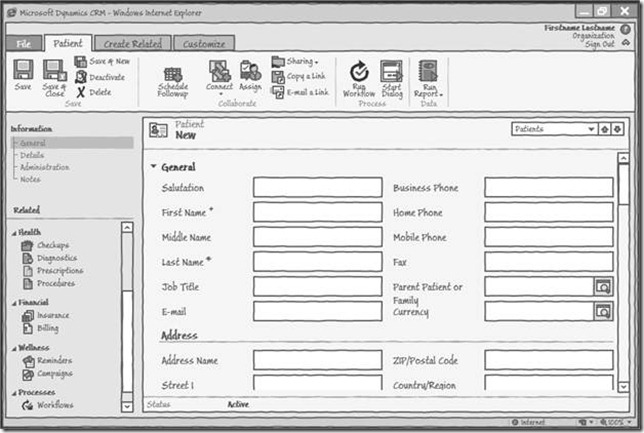Click the Save & Close icon
Image resolution: width=644 pixels, height=433 pixels.
54,70
